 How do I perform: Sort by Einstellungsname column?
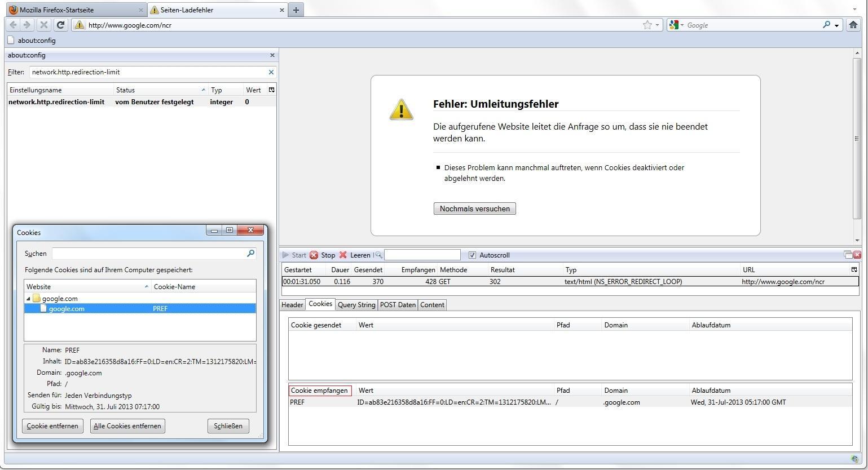click(x=60, y=90)
